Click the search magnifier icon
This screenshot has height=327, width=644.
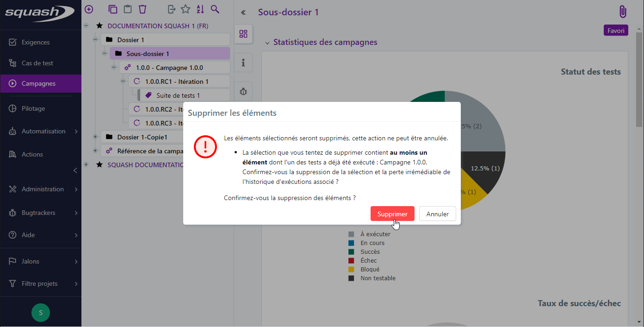tap(215, 9)
